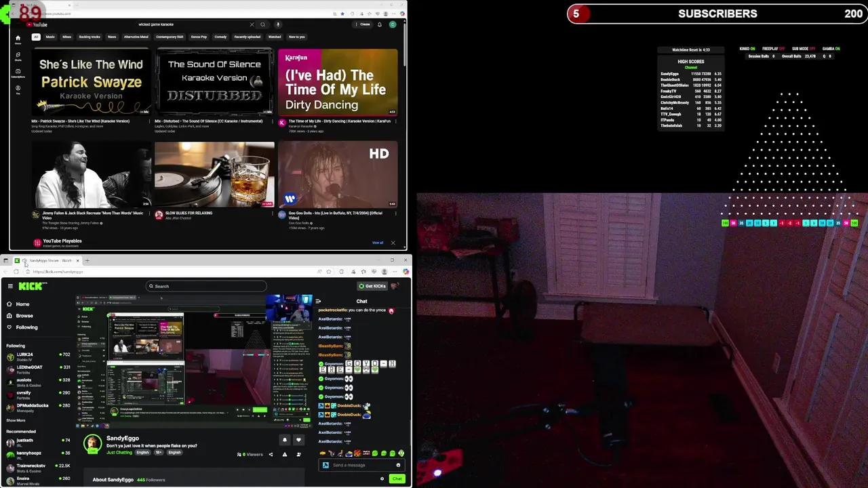Open emote picker in chat input
The image size is (868, 488).
(x=398, y=465)
